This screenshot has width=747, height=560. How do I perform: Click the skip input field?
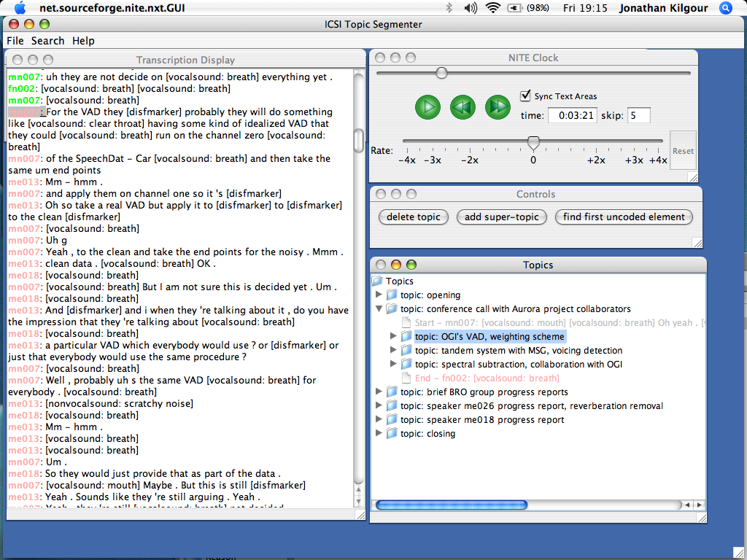(638, 115)
